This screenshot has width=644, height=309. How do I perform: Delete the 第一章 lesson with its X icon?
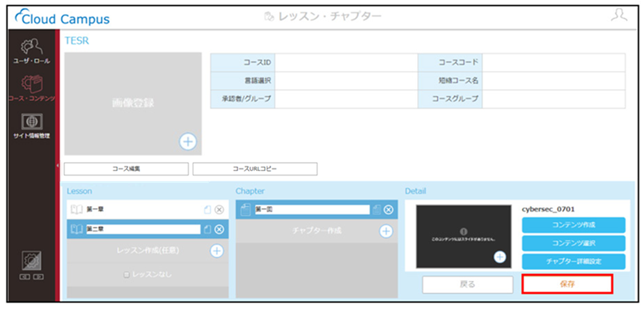pos(219,209)
